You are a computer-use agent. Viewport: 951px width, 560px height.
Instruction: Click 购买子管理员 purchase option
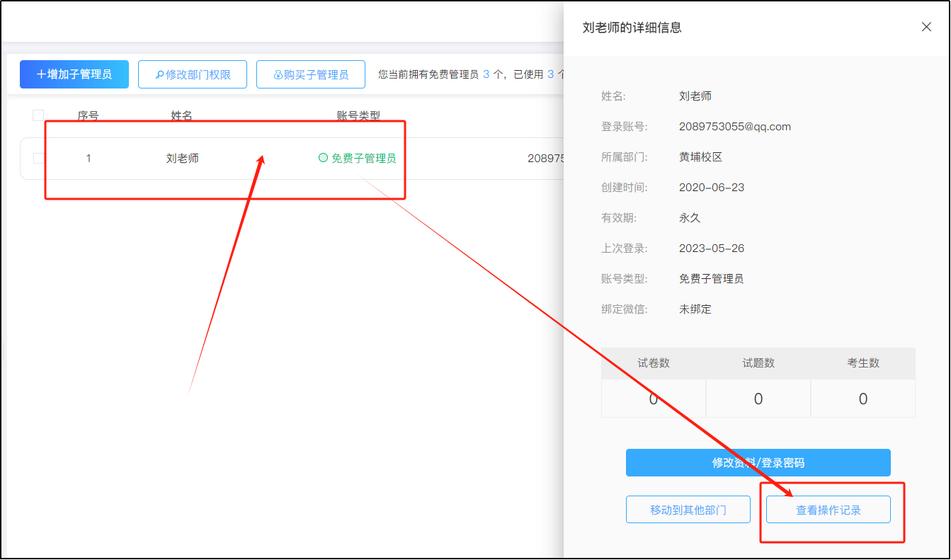(310, 74)
